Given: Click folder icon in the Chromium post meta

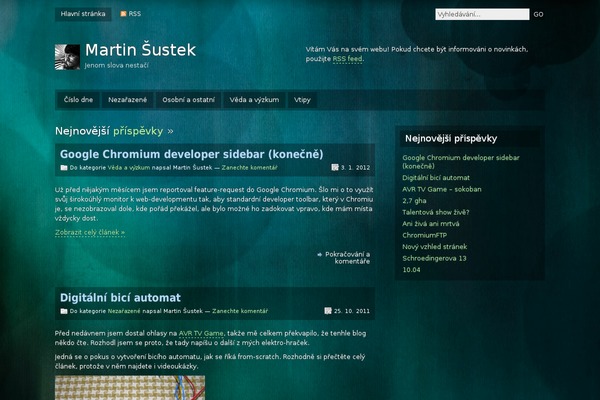Looking at the screenshot, I should click(64, 167).
